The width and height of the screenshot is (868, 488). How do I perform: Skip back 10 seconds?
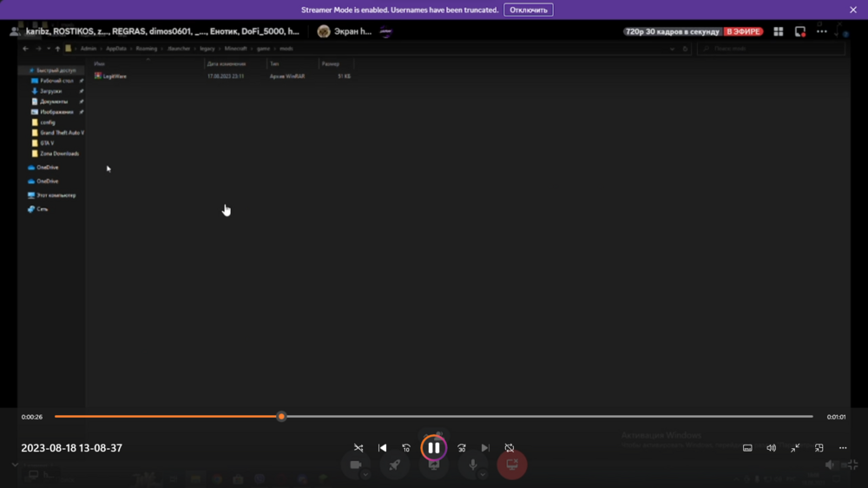point(406,447)
